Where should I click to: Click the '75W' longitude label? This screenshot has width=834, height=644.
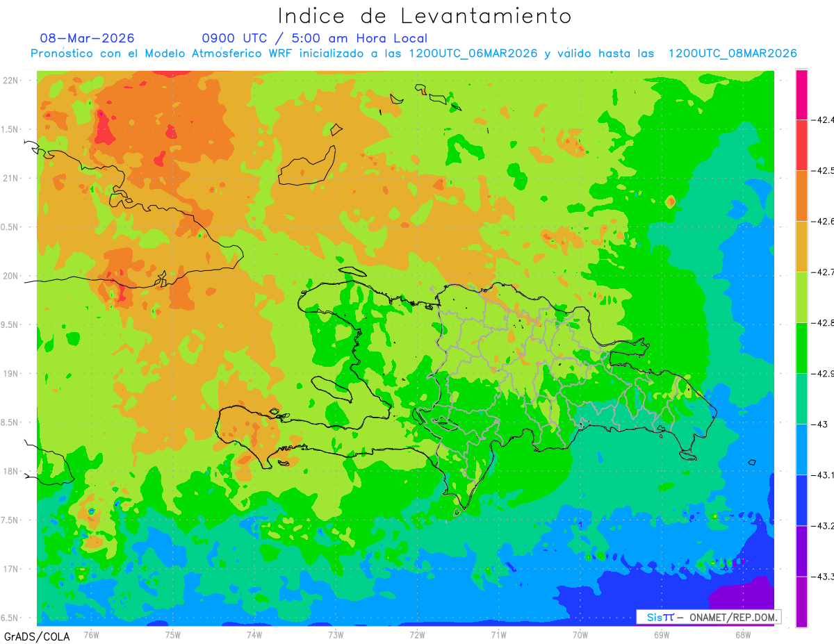click(173, 634)
